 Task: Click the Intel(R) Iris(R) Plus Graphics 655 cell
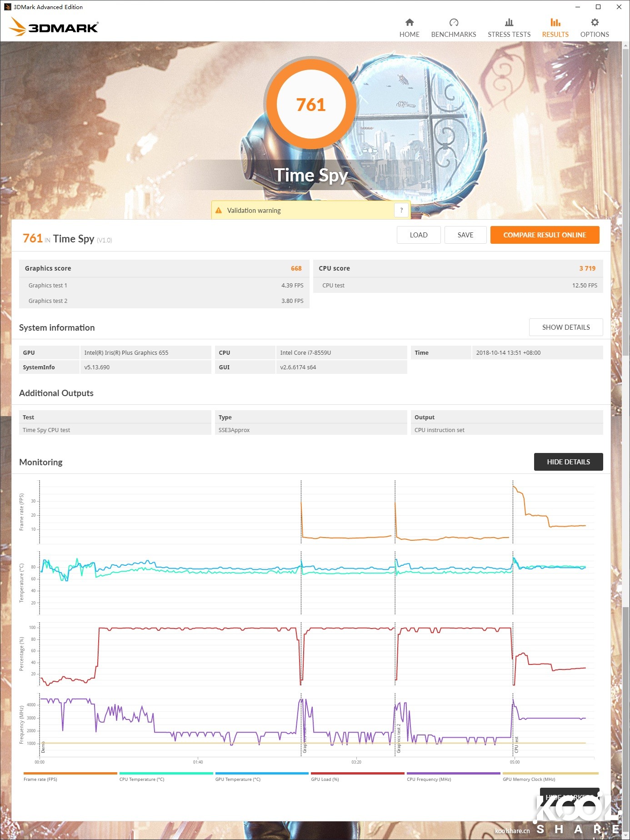(x=145, y=352)
